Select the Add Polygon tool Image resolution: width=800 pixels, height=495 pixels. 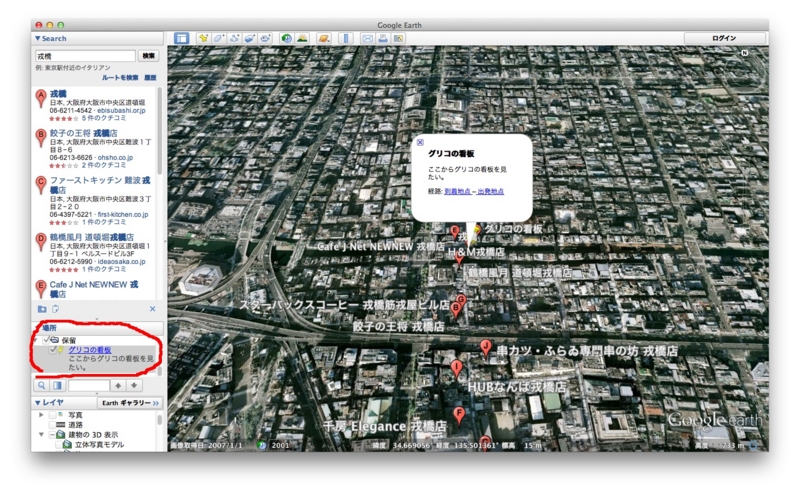(x=219, y=38)
